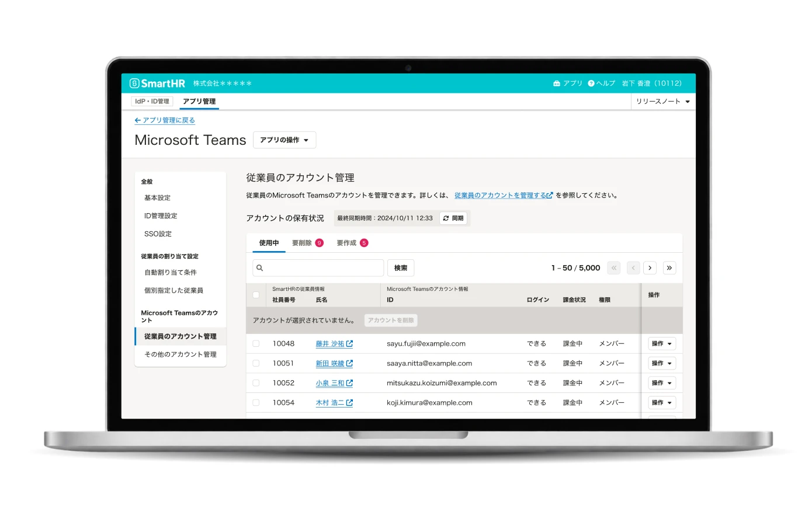812x508 pixels.
Task: Open 操作 dropdown for saaya.nitta row
Action: [662, 363]
